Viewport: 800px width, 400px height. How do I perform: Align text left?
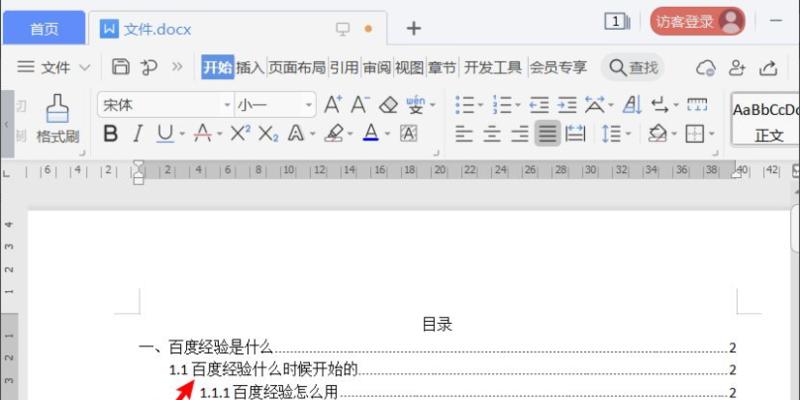[x=464, y=134]
